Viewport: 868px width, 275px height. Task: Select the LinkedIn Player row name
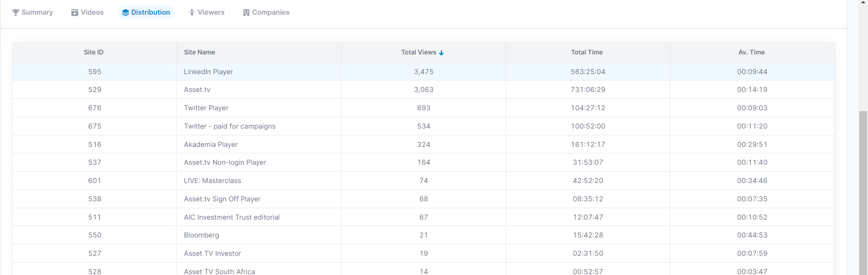pyautogui.click(x=208, y=71)
